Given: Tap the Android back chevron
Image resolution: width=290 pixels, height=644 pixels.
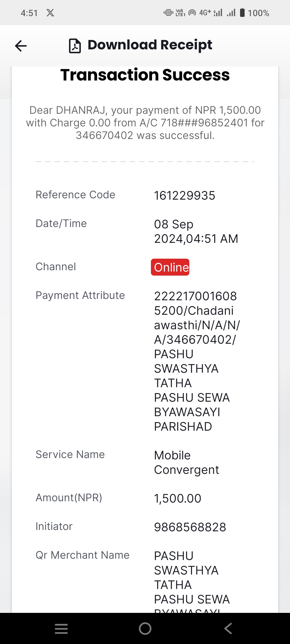Looking at the screenshot, I should click(228, 628).
